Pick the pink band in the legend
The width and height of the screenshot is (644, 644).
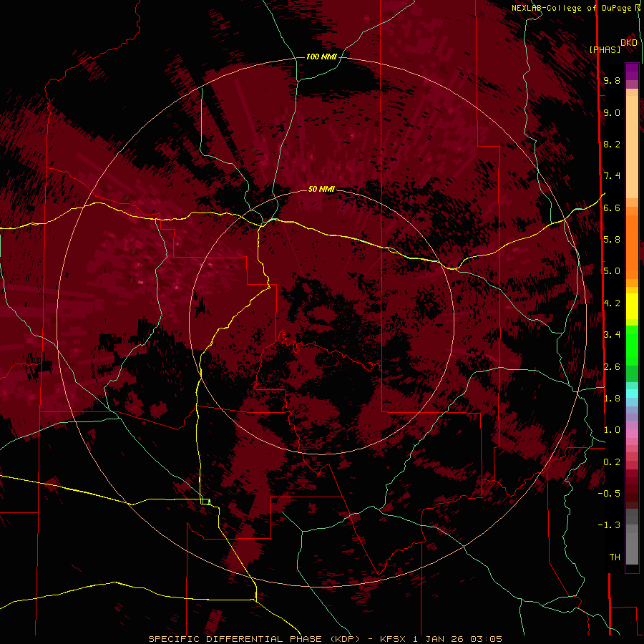pos(632,434)
